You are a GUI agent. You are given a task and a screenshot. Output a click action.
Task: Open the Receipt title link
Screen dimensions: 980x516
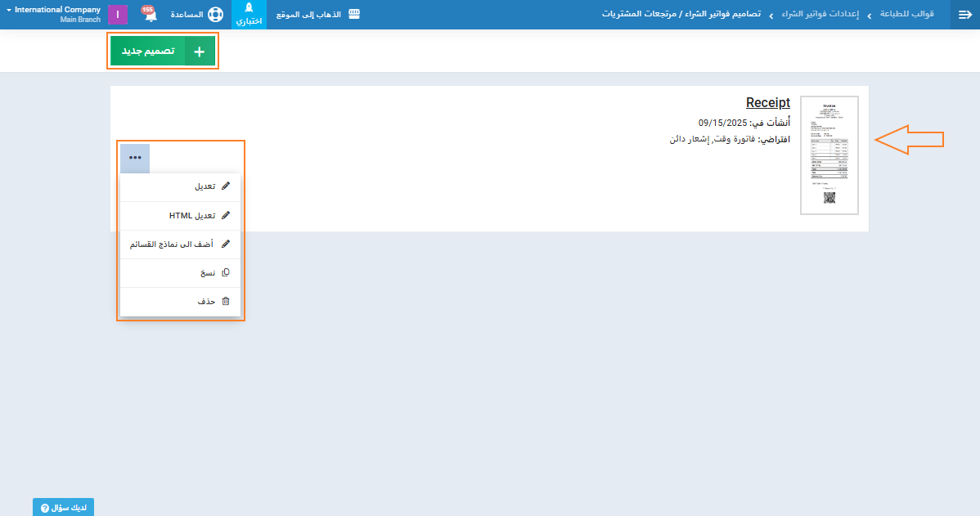[x=767, y=103]
